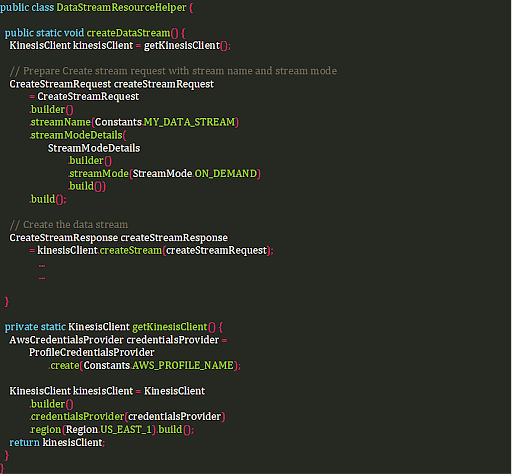
Task: Click the MY_DATA_STREAM constant
Action: 189,122
